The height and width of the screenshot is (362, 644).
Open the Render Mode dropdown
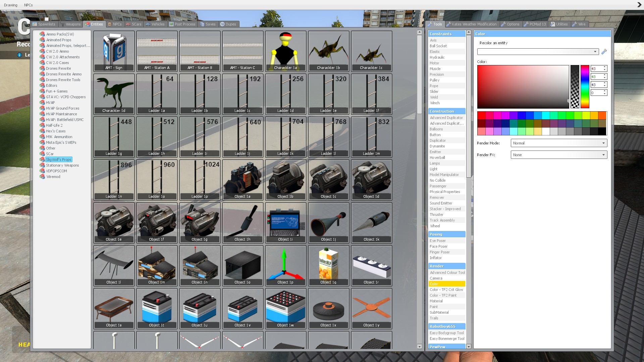559,143
